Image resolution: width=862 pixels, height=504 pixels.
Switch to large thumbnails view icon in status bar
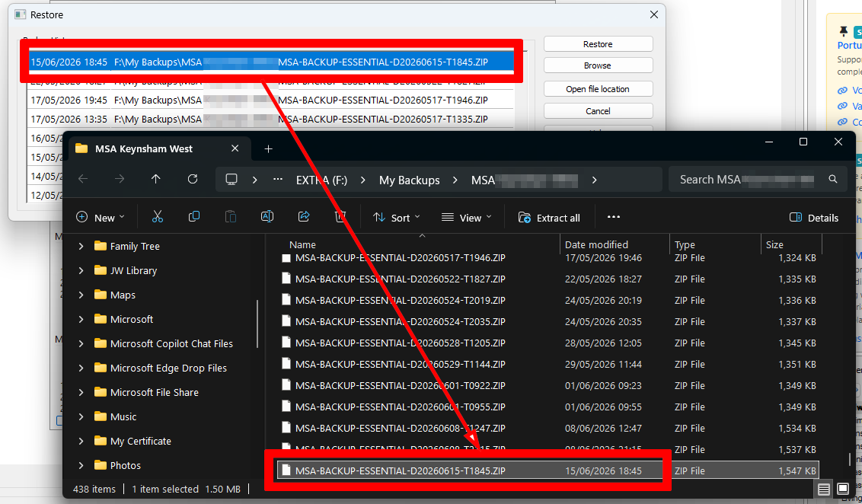[x=843, y=489]
